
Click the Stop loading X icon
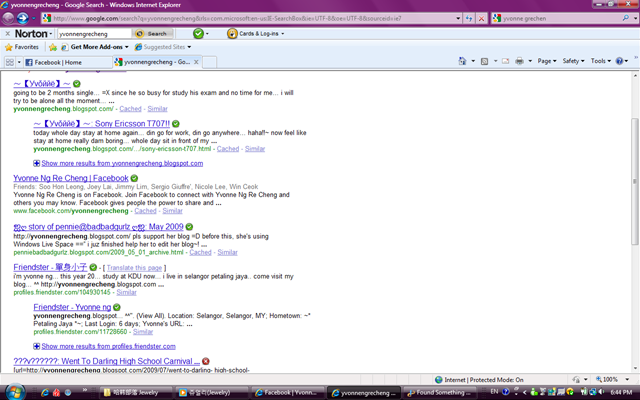pos(482,18)
